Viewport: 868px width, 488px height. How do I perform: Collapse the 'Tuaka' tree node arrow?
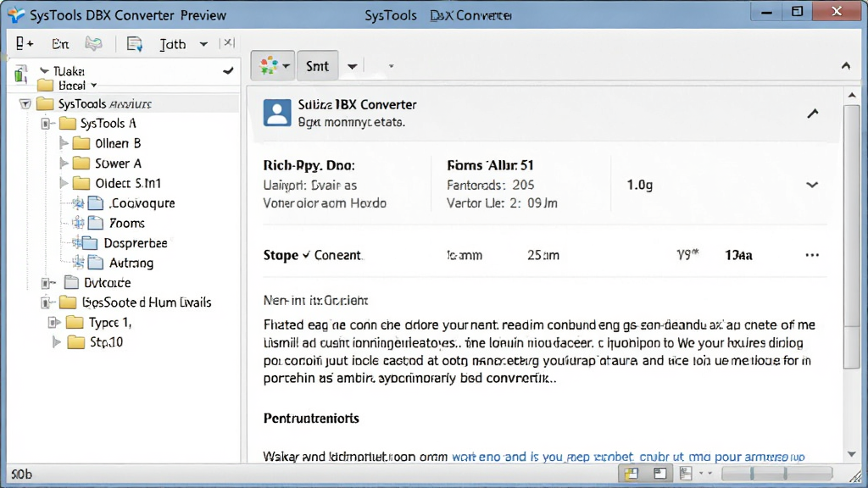pos(44,71)
